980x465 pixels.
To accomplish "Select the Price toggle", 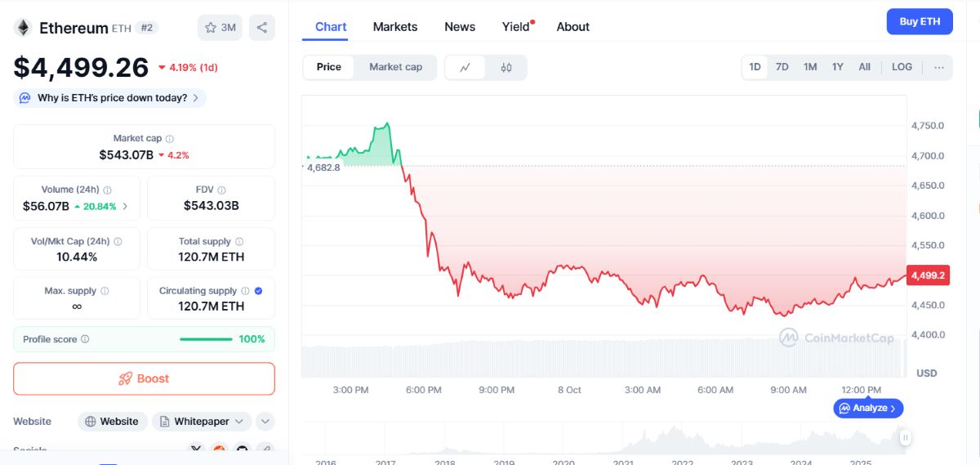I will [329, 67].
